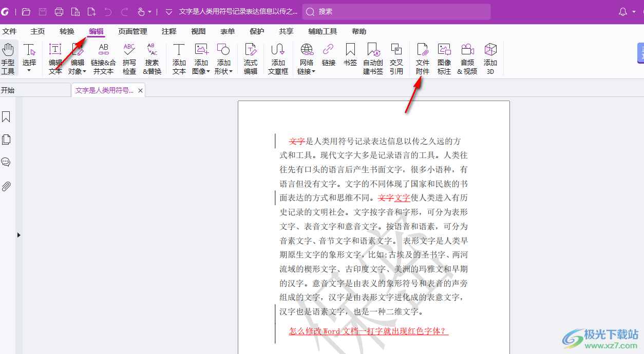Open the attachments panel in the sidebar

tap(6, 186)
